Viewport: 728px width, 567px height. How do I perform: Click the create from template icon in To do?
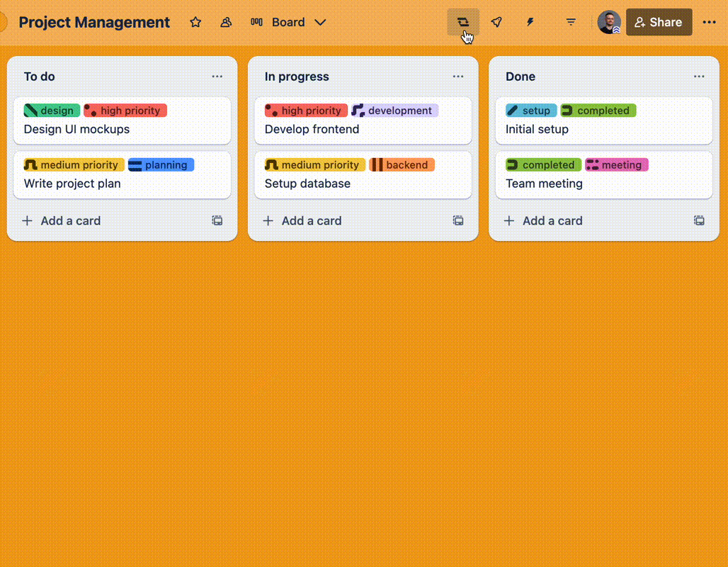[217, 220]
